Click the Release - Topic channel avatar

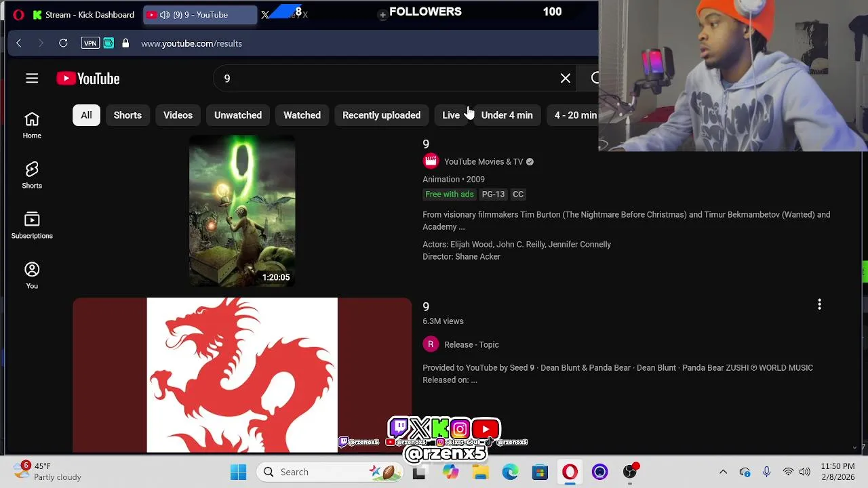(x=431, y=344)
